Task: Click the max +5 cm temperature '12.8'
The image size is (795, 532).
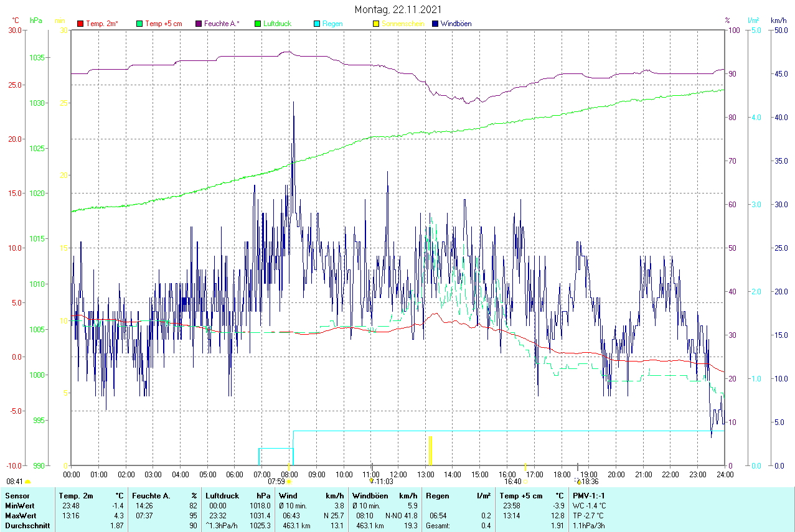Action: click(557, 516)
